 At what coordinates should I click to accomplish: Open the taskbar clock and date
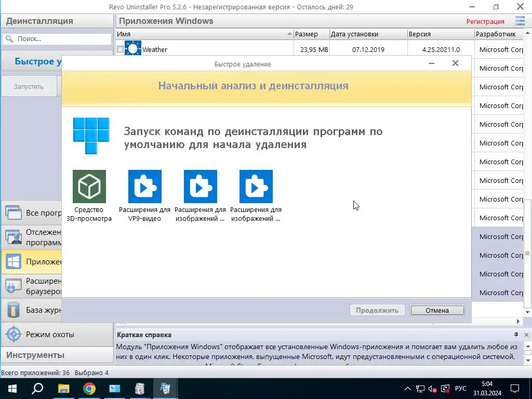[487, 389]
